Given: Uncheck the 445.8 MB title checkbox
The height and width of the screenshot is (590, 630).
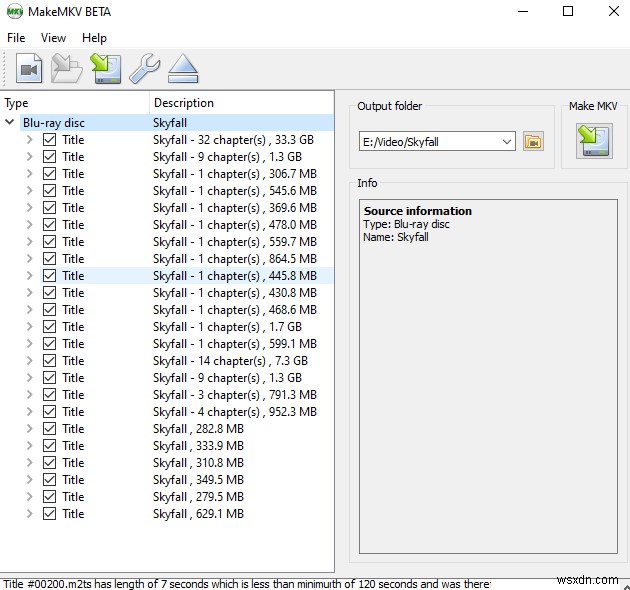Looking at the screenshot, I should pyautogui.click(x=49, y=276).
